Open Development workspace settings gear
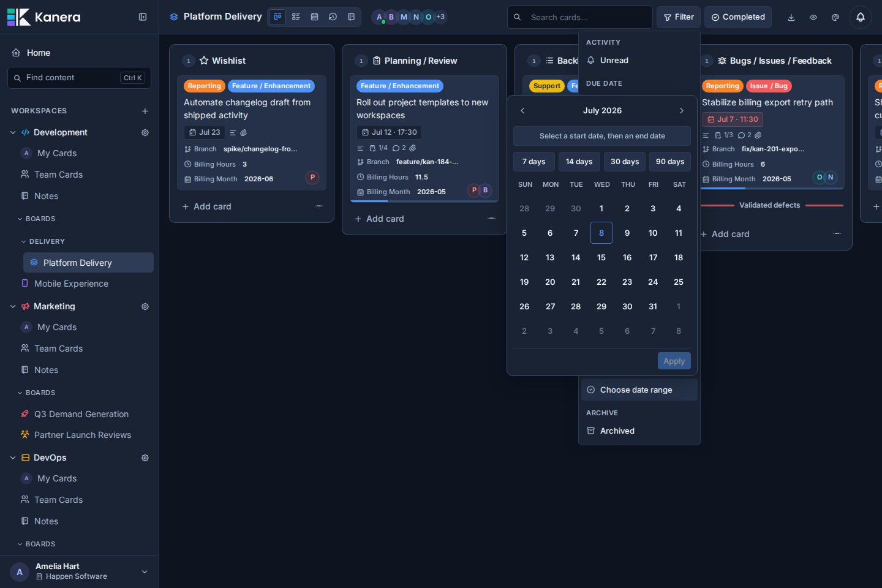882x588 pixels. pos(145,132)
